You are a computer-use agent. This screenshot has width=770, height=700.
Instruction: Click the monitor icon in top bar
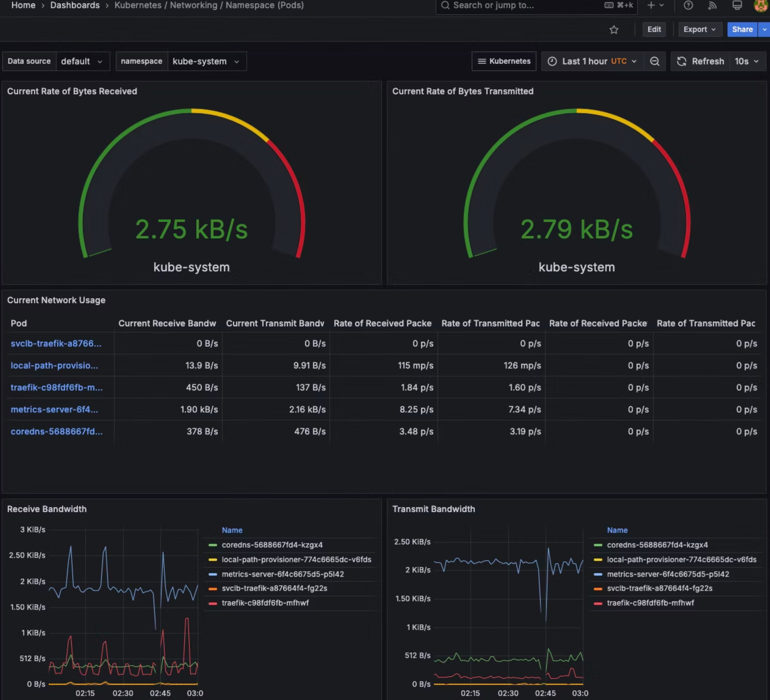[x=737, y=5]
